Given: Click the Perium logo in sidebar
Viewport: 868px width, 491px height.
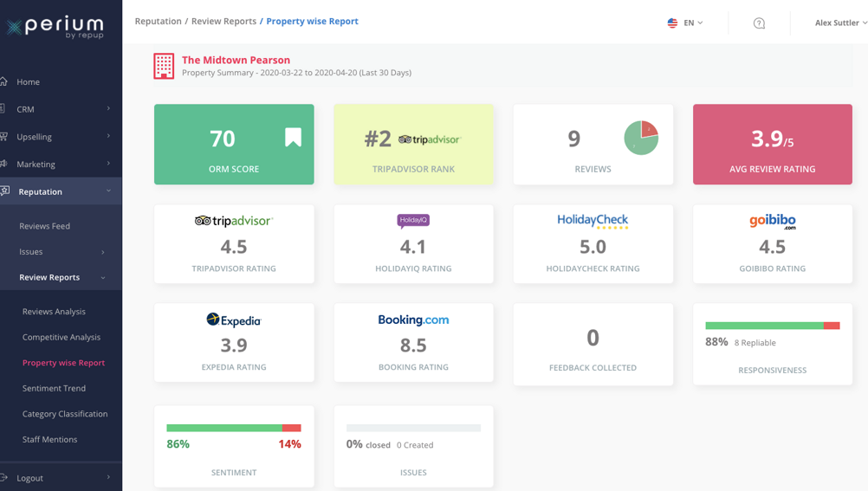Looking at the screenshot, I should point(55,27).
